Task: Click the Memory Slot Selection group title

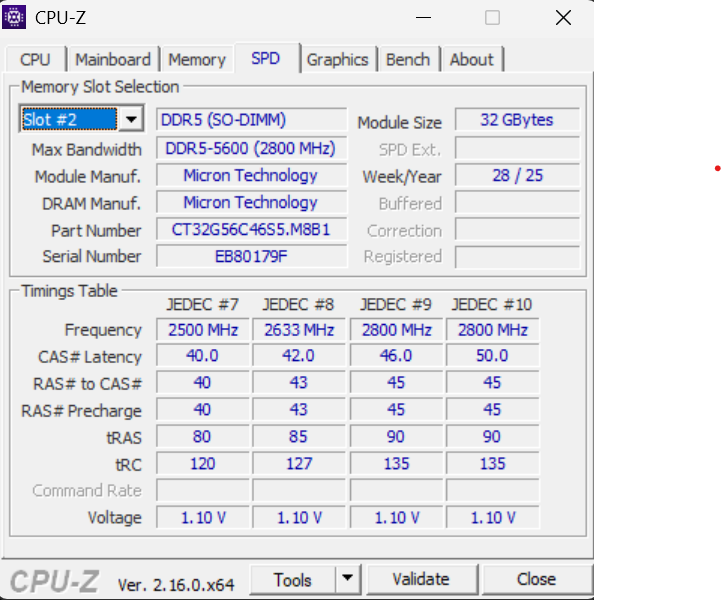Action: [100, 87]
